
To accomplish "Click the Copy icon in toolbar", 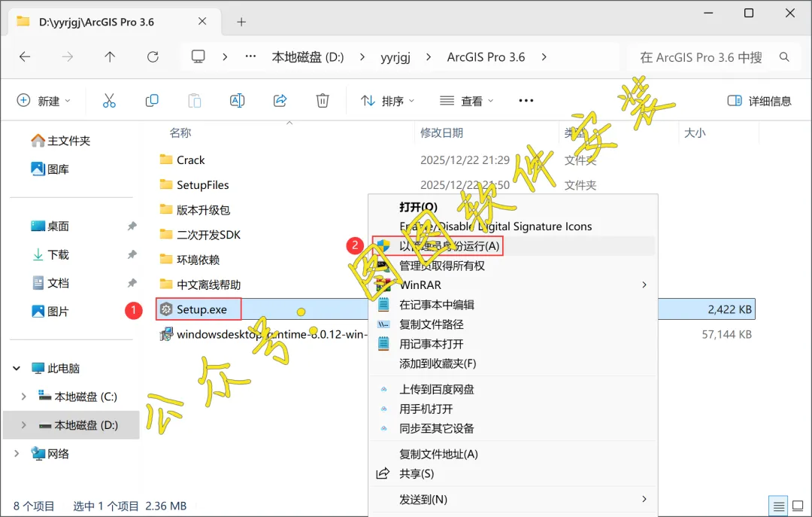I will click(x=152, y=101).
